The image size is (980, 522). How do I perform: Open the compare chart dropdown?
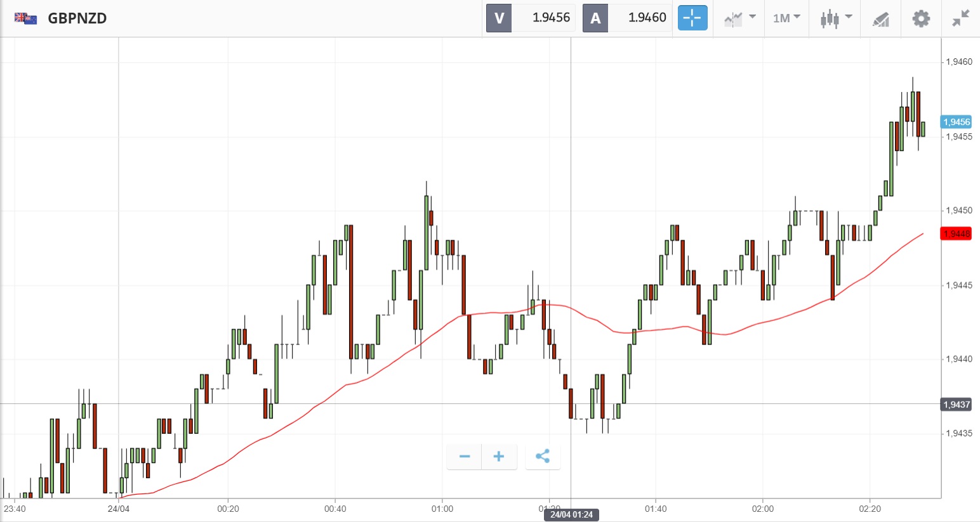point(739,18)
